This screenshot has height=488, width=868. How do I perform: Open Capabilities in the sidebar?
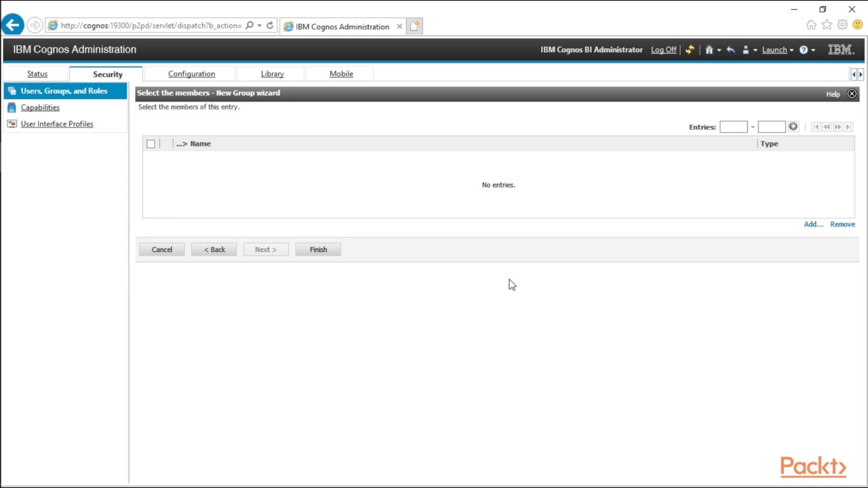(40, 107)
